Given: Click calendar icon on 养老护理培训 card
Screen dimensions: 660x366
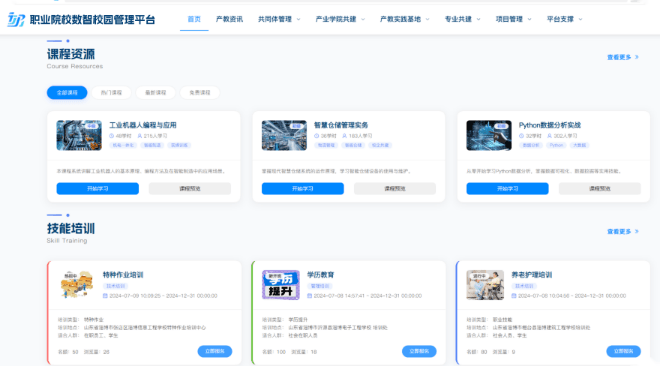Looking at the screenshot, I should point(514,296).
